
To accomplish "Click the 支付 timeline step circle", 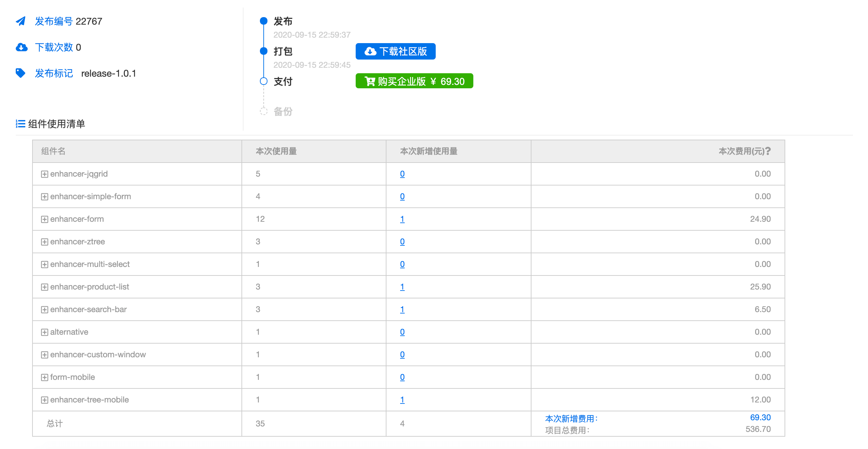I will pos(263,81).
